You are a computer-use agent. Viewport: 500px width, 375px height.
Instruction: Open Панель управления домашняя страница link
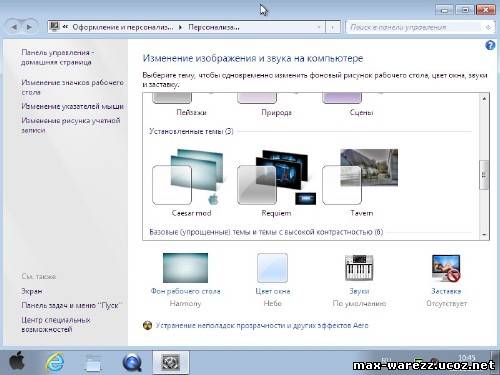click(58, 57)
